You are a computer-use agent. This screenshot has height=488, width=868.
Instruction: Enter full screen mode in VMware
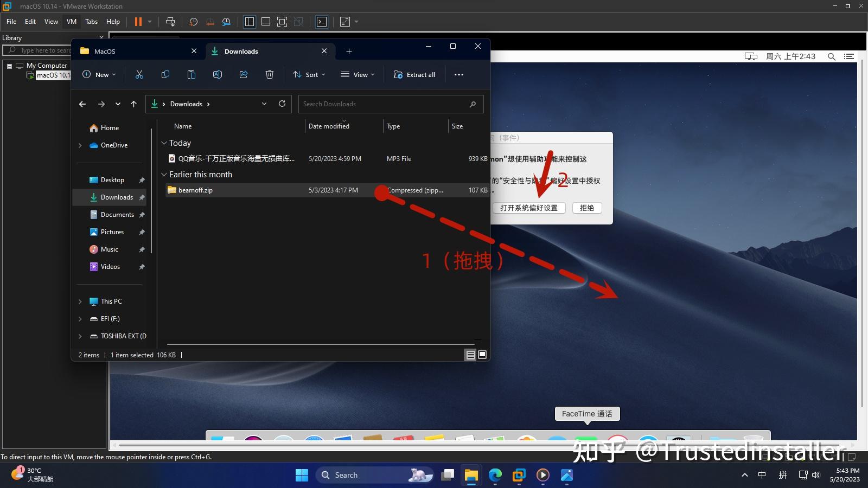pos(346,22)
